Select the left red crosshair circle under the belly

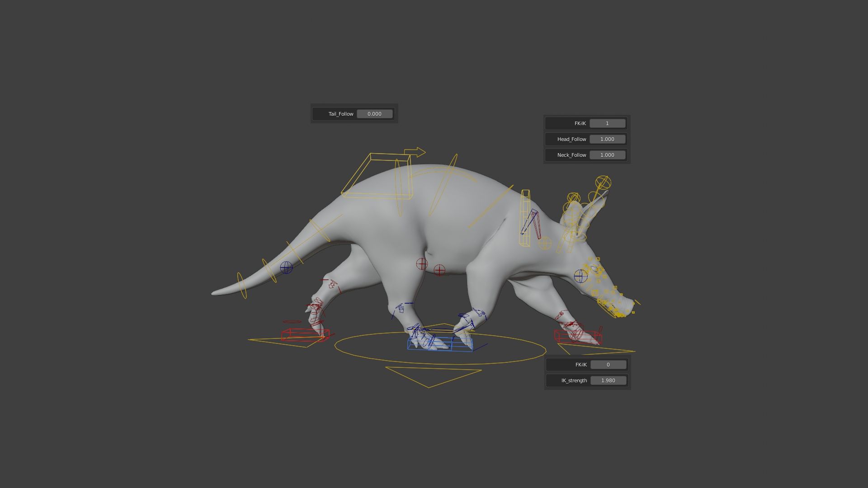click(x=422, y=264)
